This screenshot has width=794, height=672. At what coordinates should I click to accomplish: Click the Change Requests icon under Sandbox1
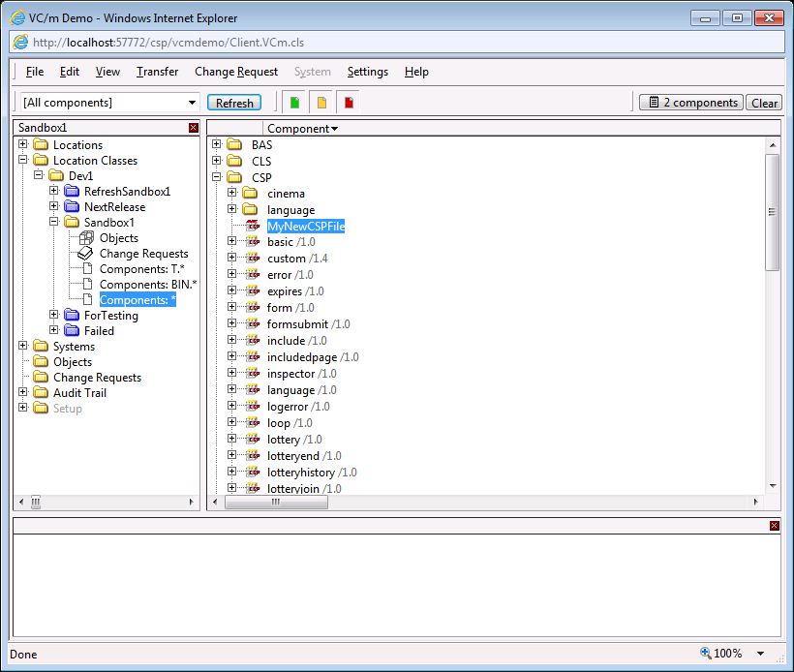(x=86, y=254)
